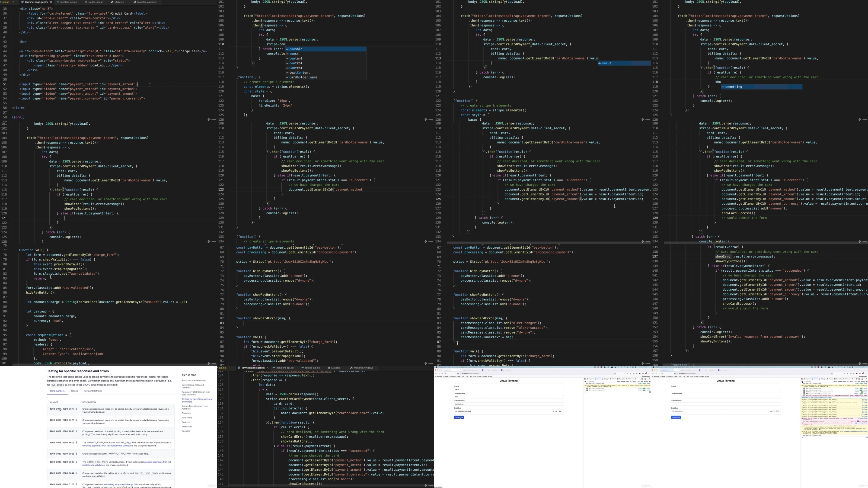Jump to Basic test card numbers section
The image size is (868, 488).
(194, 381)
